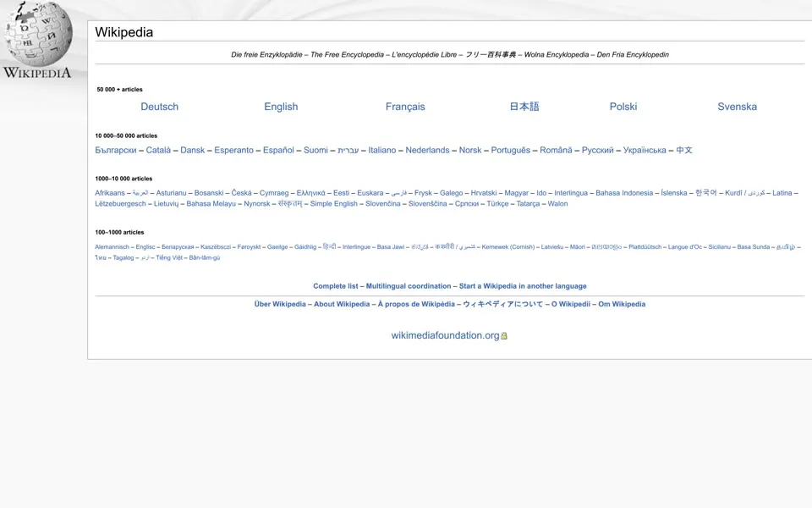
Task: Select the Română link
Action: pyautogui.click(x=556, y=151)
